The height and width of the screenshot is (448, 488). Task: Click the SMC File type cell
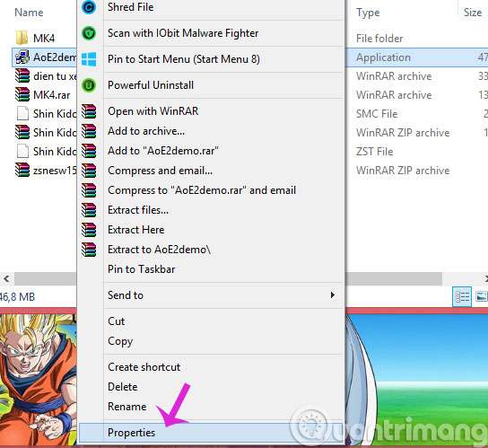(x=377, y=114)
